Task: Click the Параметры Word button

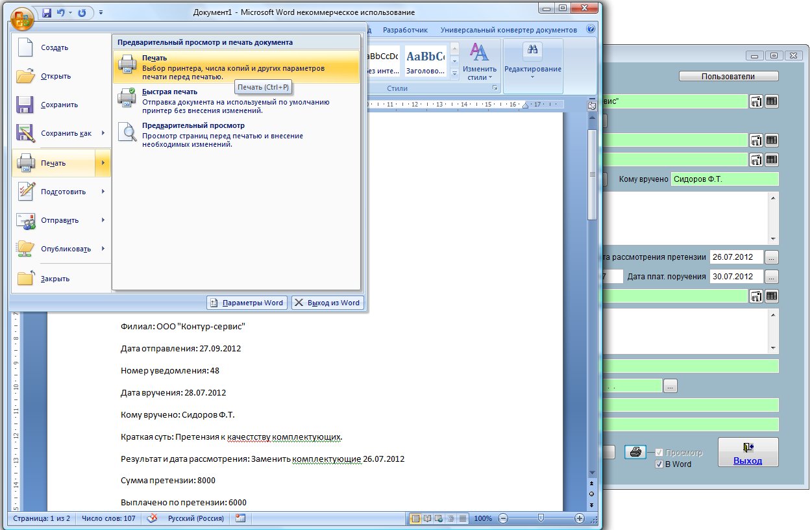Action: pos(247,303)
